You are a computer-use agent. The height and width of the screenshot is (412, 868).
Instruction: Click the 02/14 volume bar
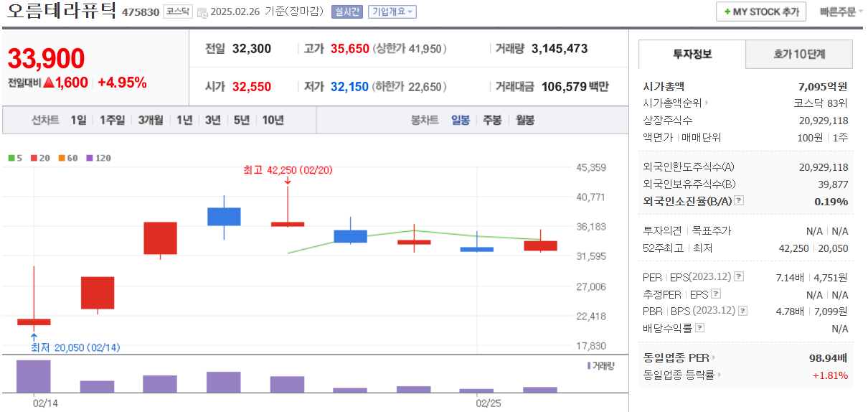click(34, 376)
